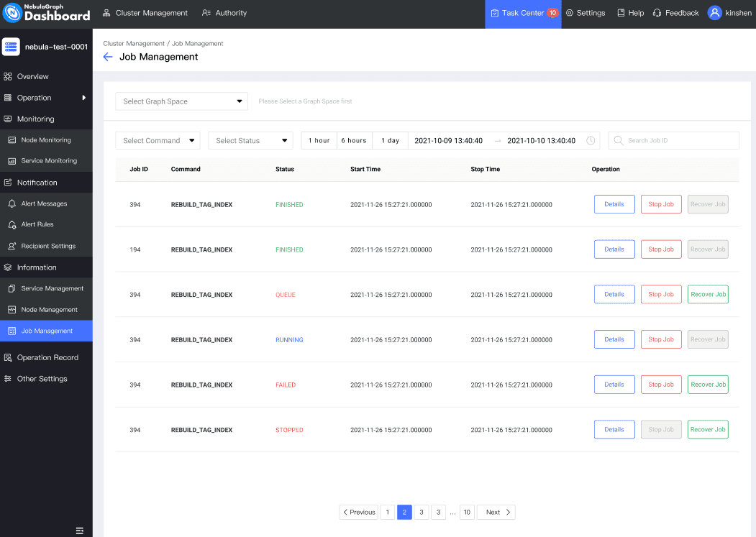Click the Service Monitoring icon
This screenshot has width=756, height=537.
click(x=12, y=161)
